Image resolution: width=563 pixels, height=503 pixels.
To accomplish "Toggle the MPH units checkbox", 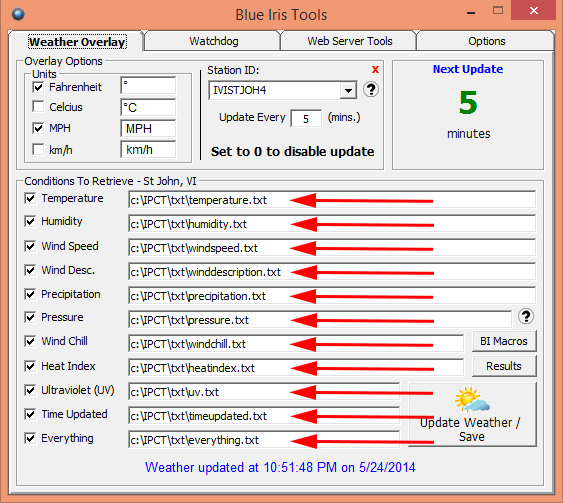I will [38, 128].
